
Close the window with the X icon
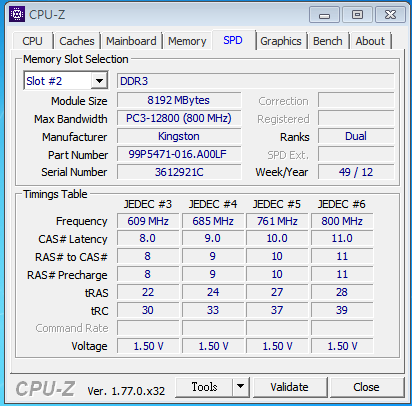tap(390, 15)
